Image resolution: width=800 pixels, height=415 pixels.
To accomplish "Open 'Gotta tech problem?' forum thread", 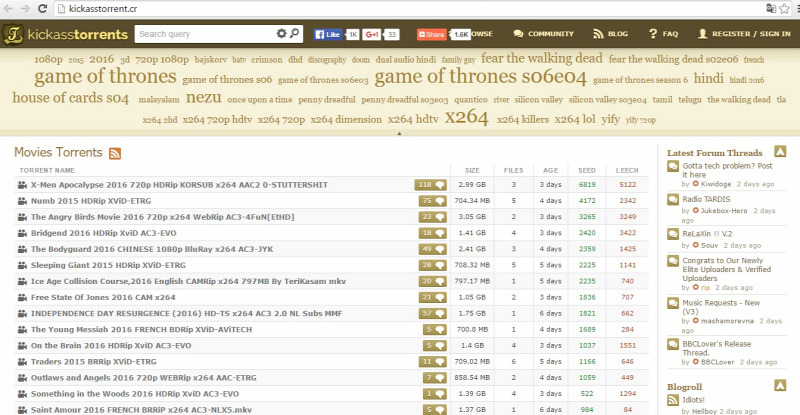I will point(727,170).
